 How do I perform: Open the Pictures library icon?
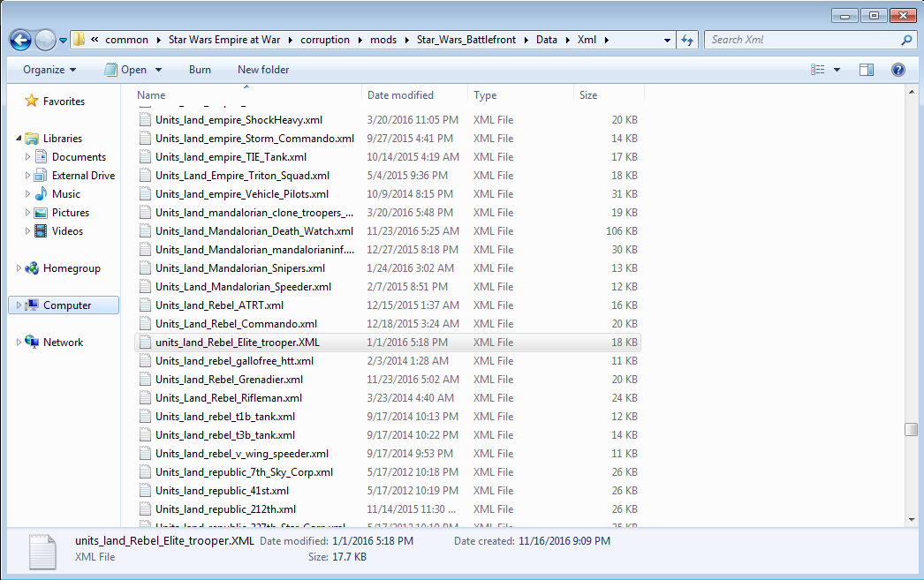coord(42,213)
